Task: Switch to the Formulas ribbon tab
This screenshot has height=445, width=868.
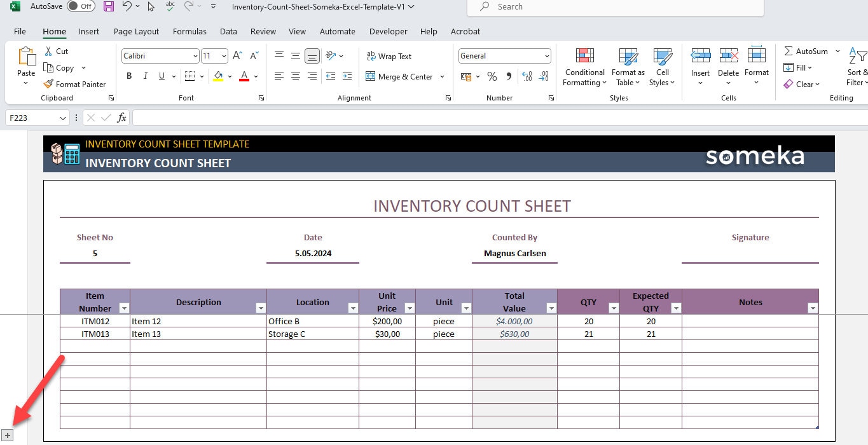Action: (189, 31)
